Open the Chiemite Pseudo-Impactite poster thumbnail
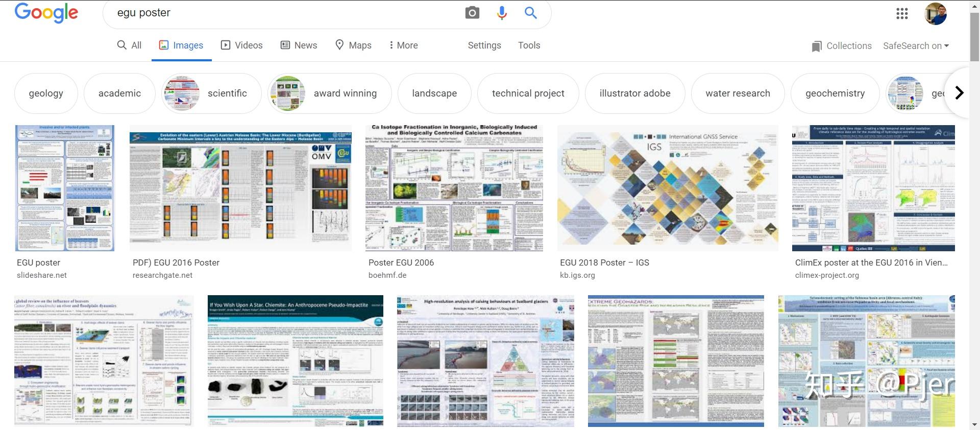Image resolution: width=980 pixels, height=430 pixels. (x=296, y=361)
